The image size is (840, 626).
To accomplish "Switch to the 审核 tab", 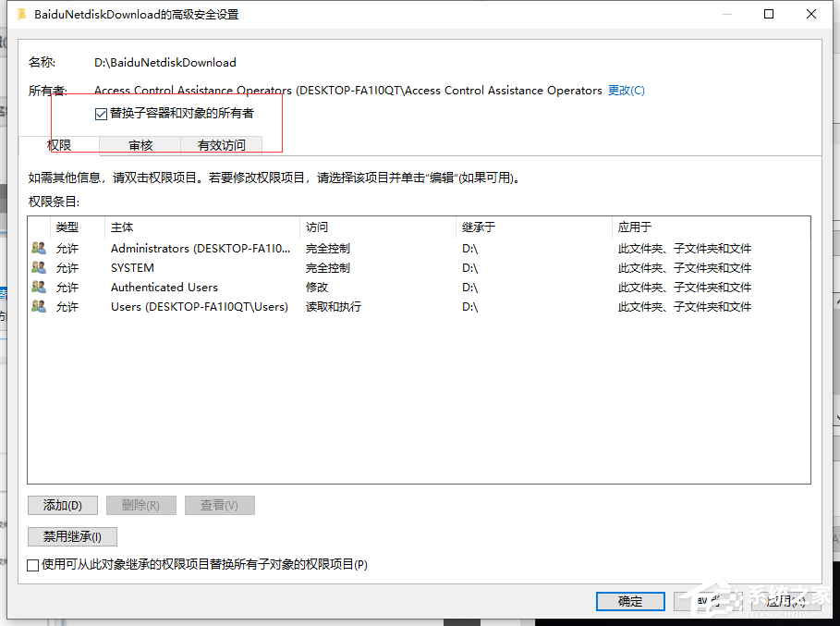I will pyautogui.click(x=139, y=145).
